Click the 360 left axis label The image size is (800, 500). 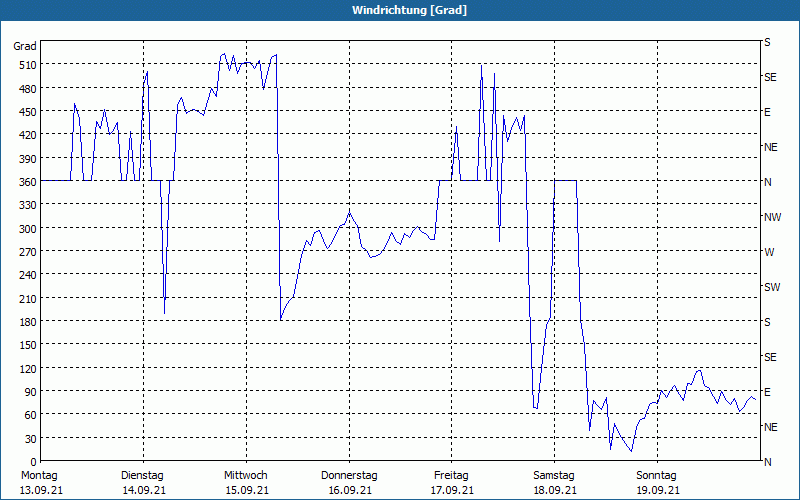tap(28, 182)
